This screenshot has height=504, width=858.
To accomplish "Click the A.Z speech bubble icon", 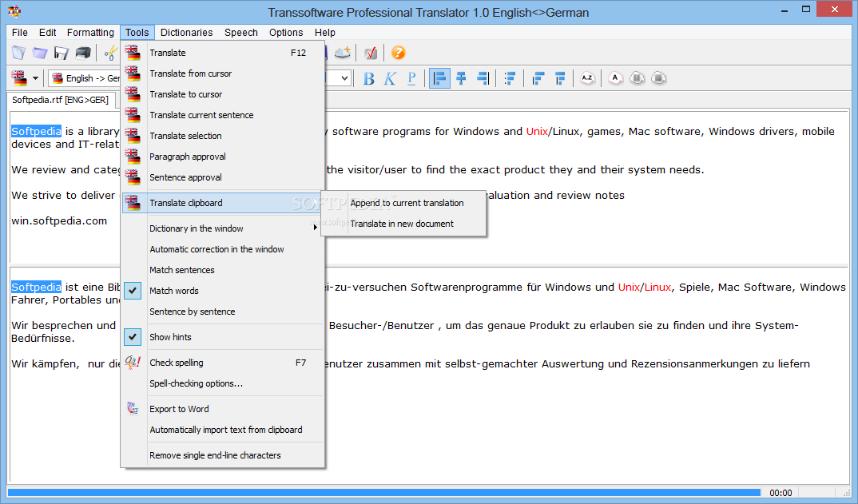I will point(587,78).
